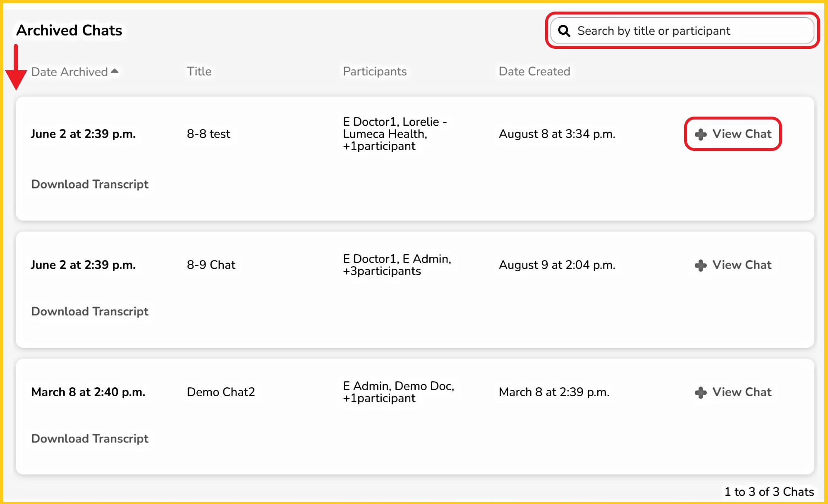Click plus icon for 8-9 Chat row
The image size is (828, 504).
[701, 265]
